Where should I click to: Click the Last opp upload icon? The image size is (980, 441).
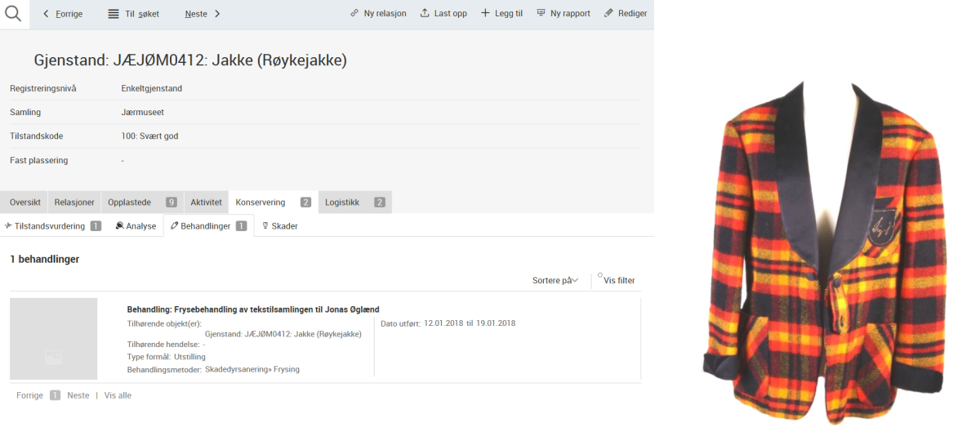tap(425, 14)
